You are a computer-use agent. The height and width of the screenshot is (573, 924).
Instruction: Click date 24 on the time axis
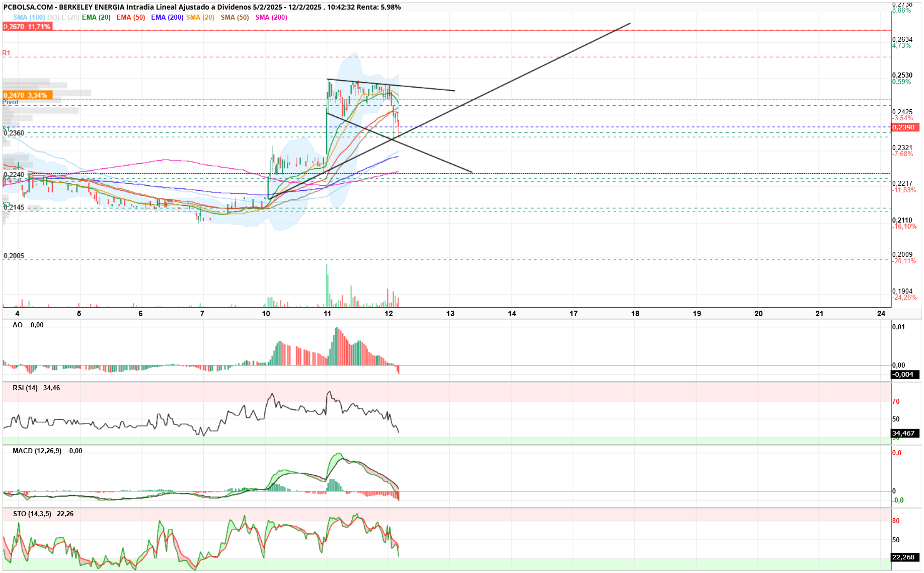click(x=881, y=314)
